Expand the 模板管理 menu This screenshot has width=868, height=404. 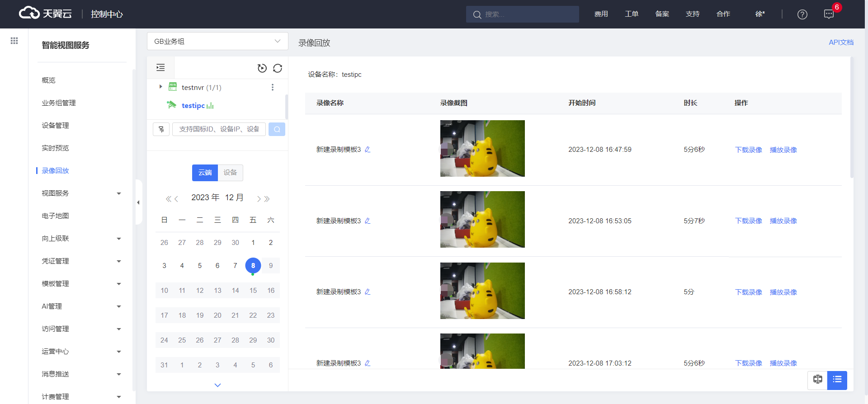point(119,284)
